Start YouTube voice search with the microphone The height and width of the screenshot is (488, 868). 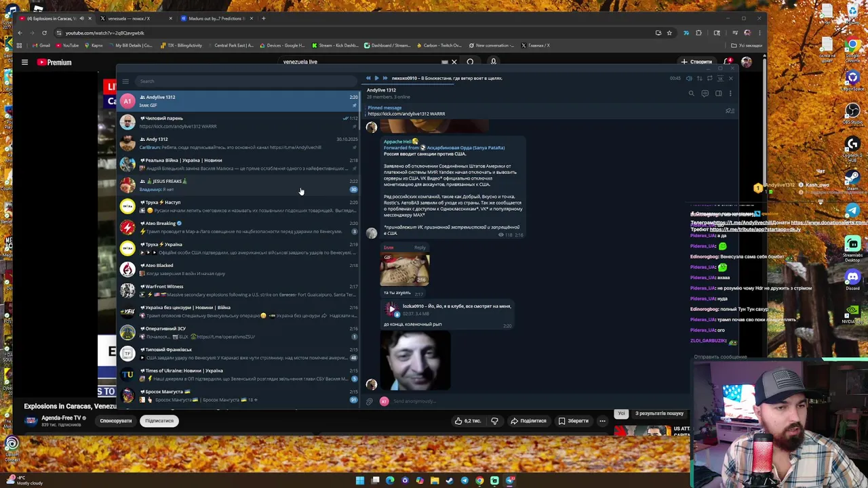pyautogui.click(x=493, y=62)
